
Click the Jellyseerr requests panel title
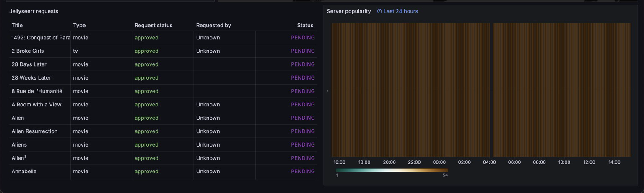click(34, 11)
